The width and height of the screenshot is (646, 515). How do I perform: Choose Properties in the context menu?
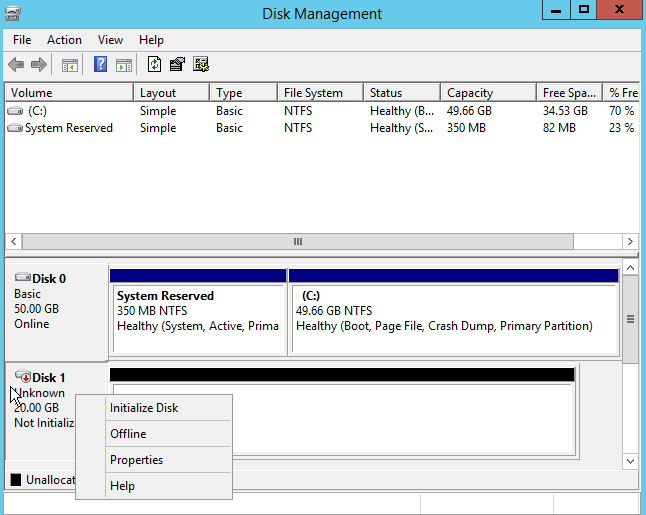click(136, 460)
